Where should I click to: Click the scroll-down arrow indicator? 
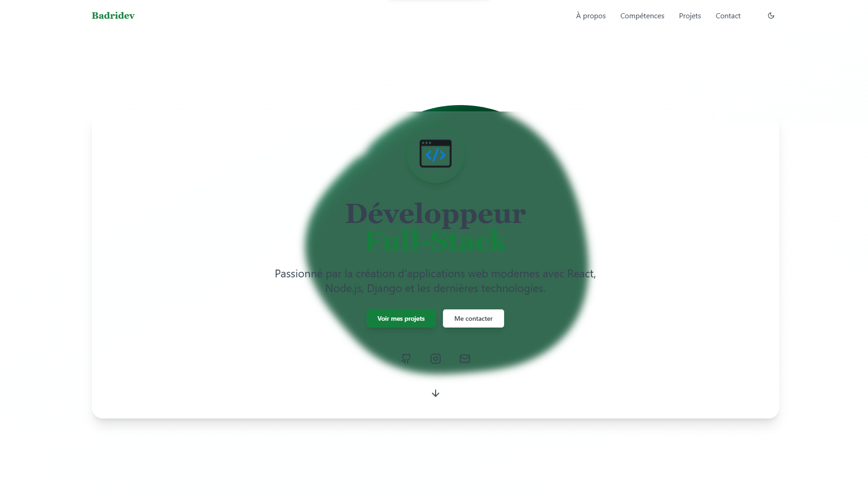click(x=435, y=393)
